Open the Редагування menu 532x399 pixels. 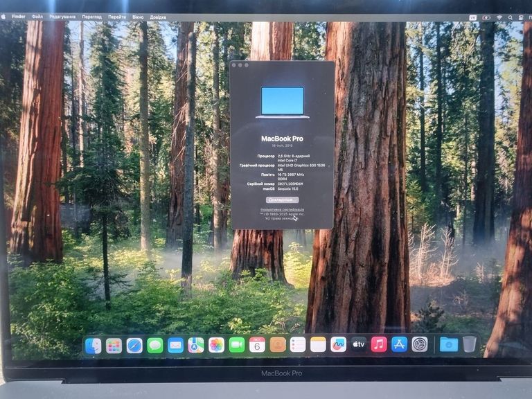click(x=62, y=17)
